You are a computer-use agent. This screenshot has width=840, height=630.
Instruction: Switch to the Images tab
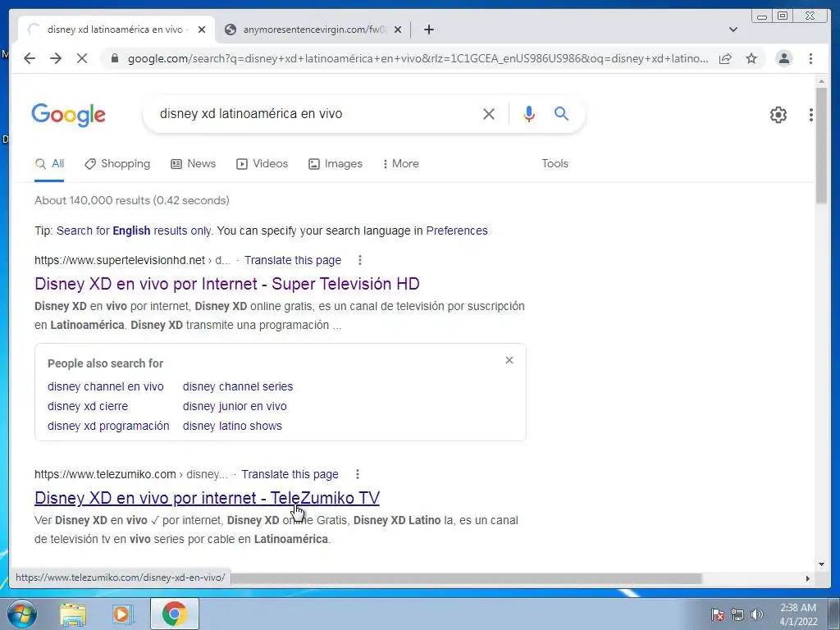click(336, 164)
